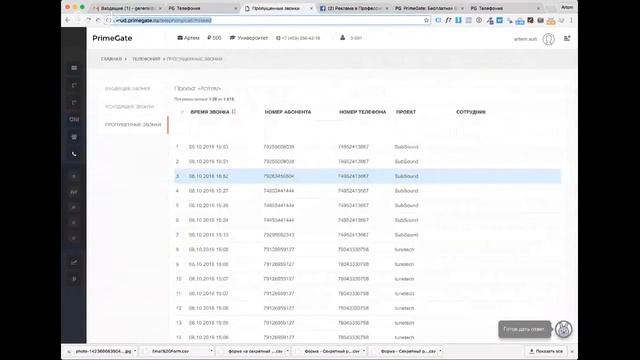
Task: Click the ₽ 500 balance in the header
Action: pyautogui.click(x=214, y=38)
